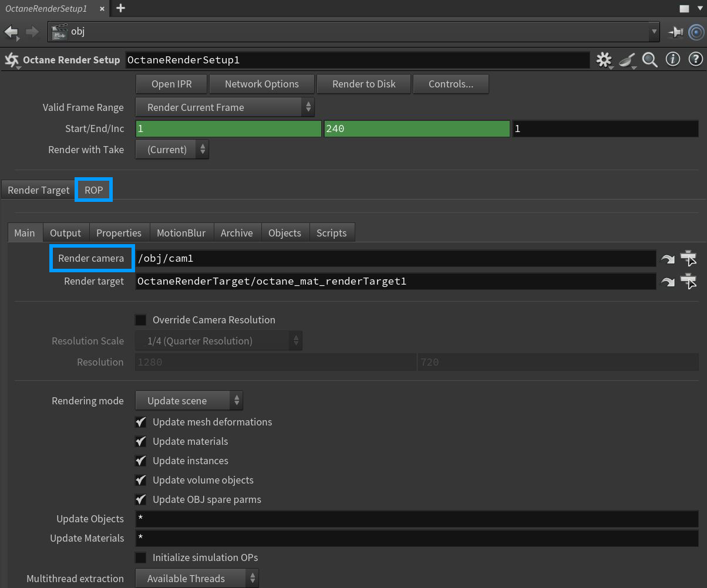Click the Render to Disk button

tap(363, 84)
